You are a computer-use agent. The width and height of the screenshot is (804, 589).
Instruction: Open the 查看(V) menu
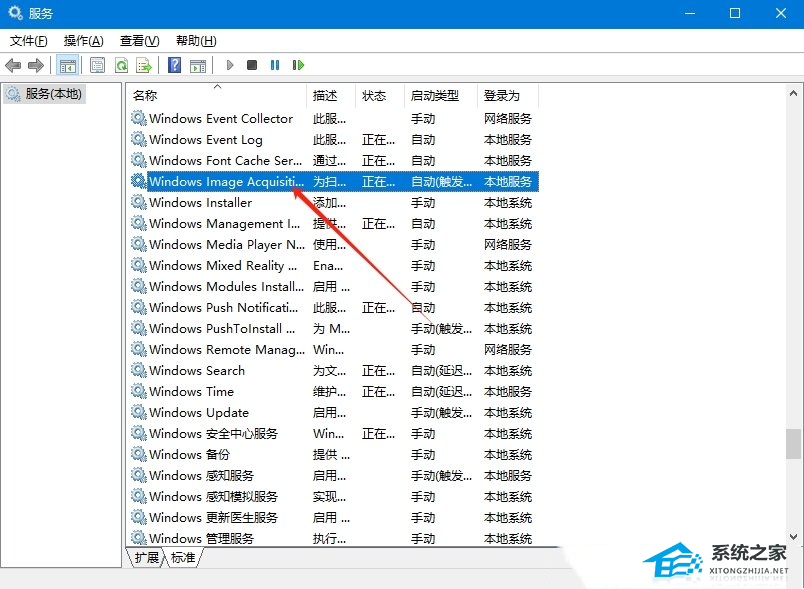[x=139, y=40]
